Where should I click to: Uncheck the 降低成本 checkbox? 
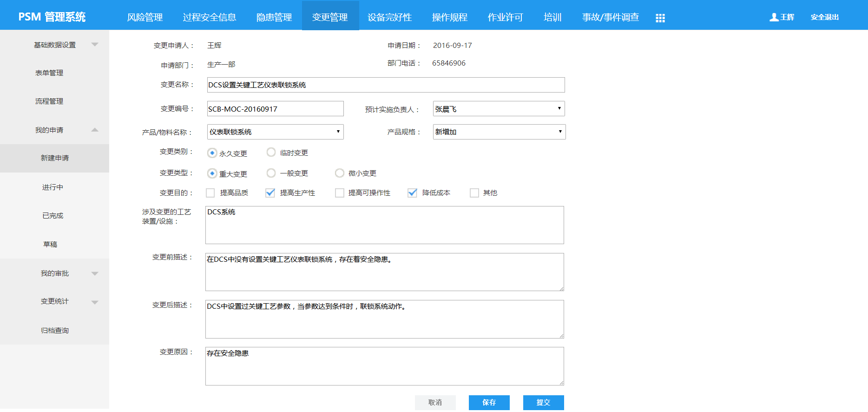tap(412, 193)
